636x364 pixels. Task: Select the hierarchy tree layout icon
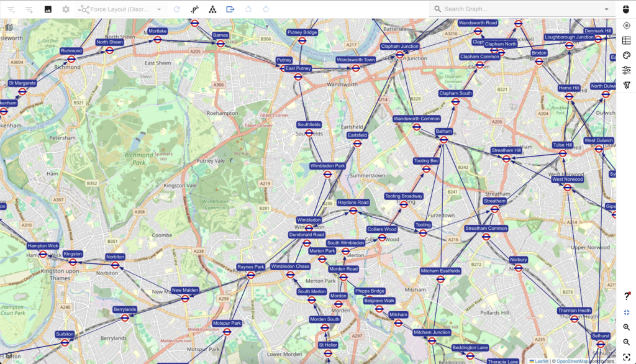point(212,9)
